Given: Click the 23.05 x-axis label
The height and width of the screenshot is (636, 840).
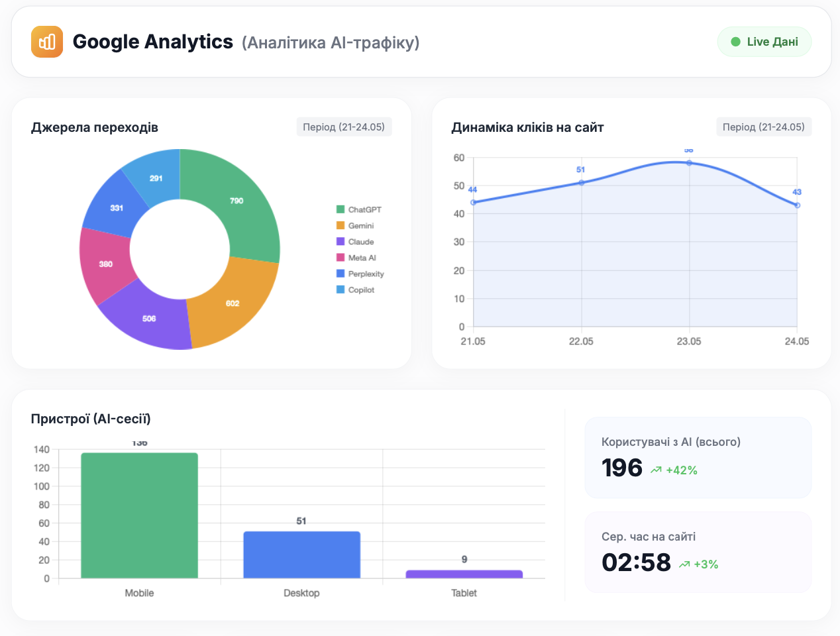Looking at the screenshot, I should tap(689, 341).
